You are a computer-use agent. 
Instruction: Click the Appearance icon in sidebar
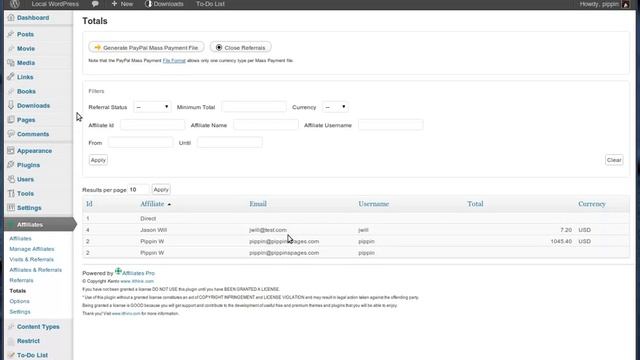click(11, 151)
